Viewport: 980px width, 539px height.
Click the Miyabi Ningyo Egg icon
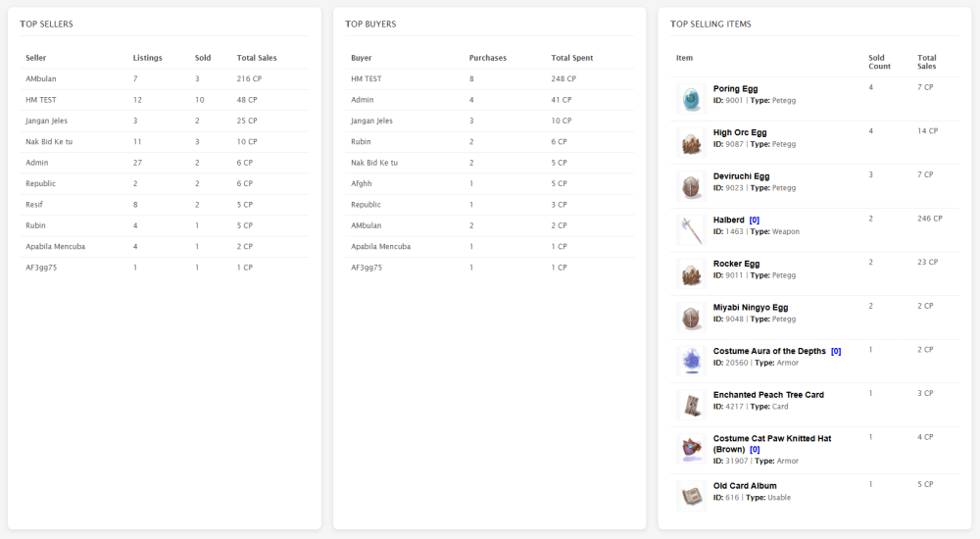pos(691,318)
